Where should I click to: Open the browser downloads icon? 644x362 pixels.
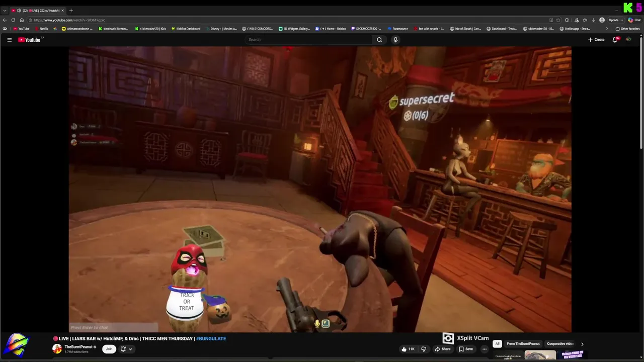coord(593,20)
